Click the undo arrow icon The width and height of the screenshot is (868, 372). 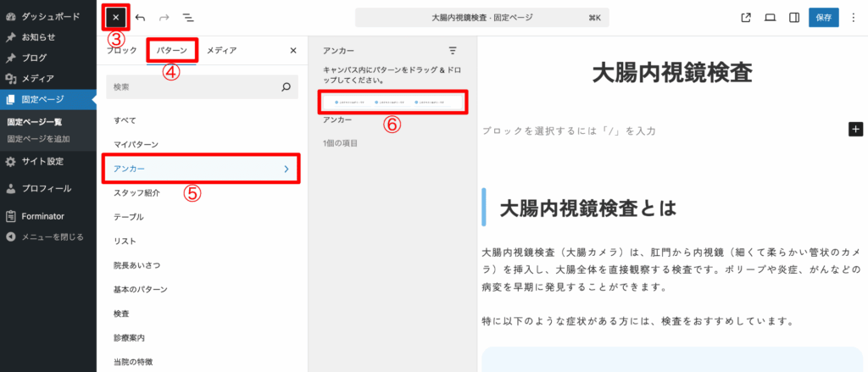point(140,17)
